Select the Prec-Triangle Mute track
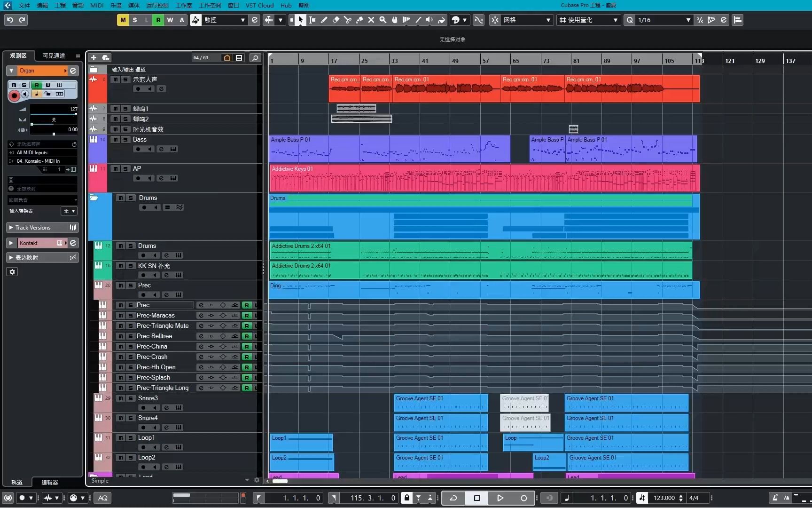 coord(163,326)
